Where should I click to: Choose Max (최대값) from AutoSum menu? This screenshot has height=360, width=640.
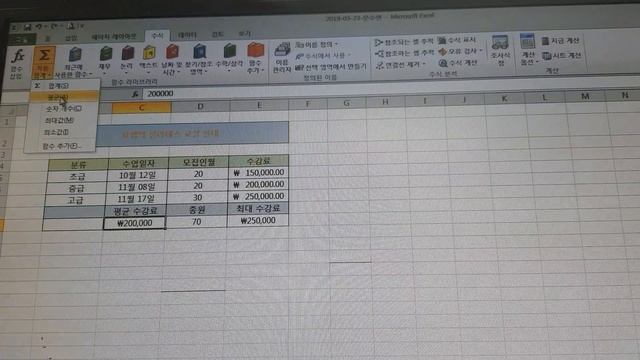tap(61, 120)
